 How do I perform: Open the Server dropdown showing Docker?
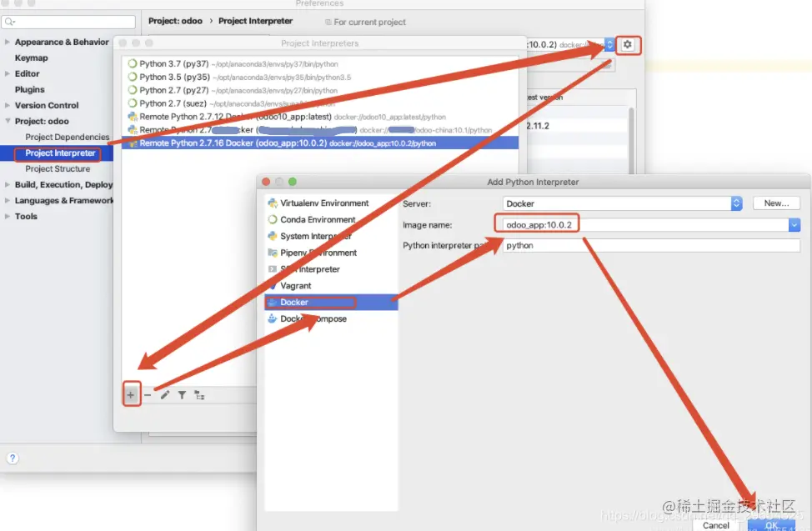[x=623, y=203]
